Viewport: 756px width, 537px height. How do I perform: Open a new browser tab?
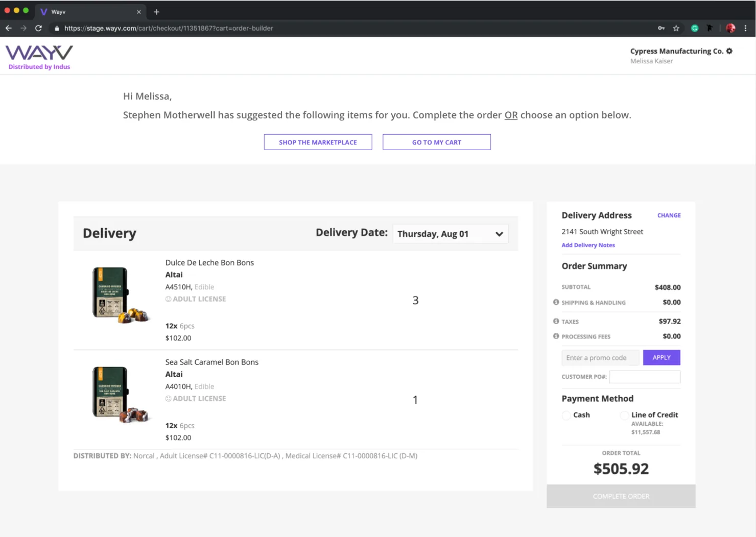(x=157, y=12)
